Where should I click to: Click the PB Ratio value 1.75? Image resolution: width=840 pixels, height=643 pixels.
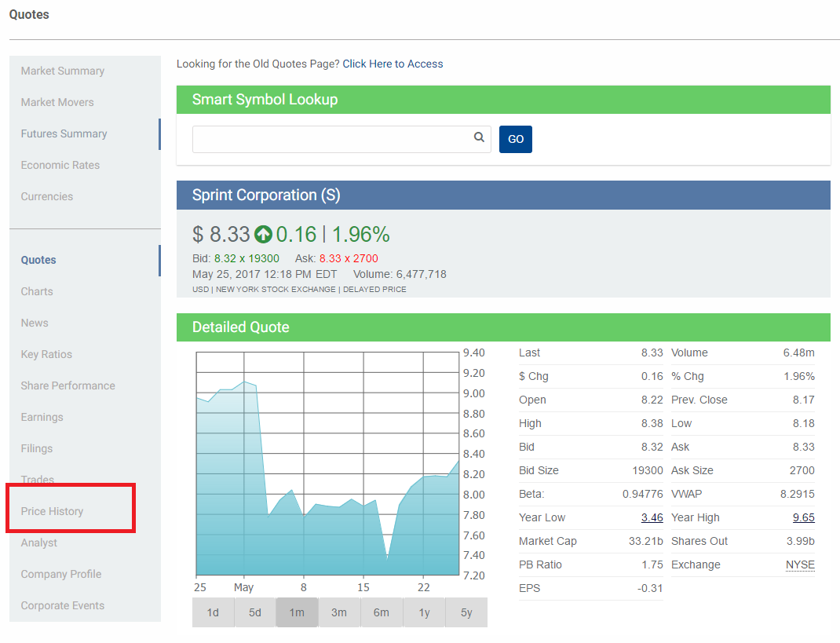652,564
